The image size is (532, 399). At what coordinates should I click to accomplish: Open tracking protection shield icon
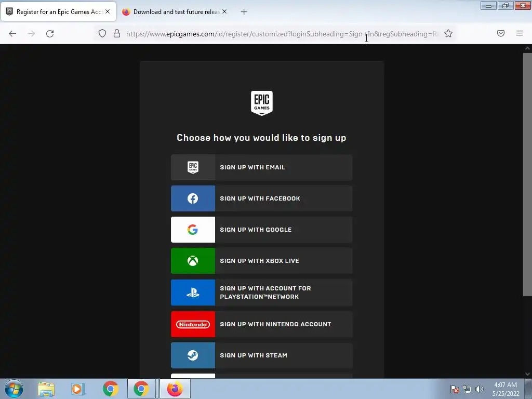(102, 33)
